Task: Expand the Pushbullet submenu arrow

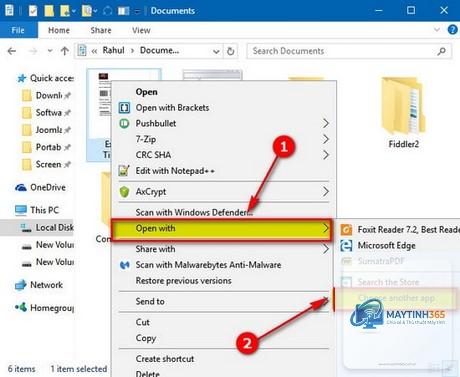Action: pos(326,123)
